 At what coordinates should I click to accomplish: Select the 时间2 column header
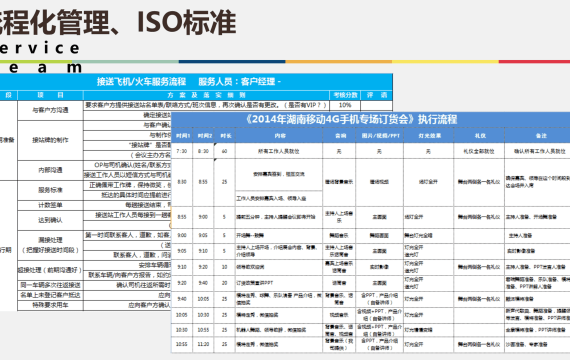(204, 136)
